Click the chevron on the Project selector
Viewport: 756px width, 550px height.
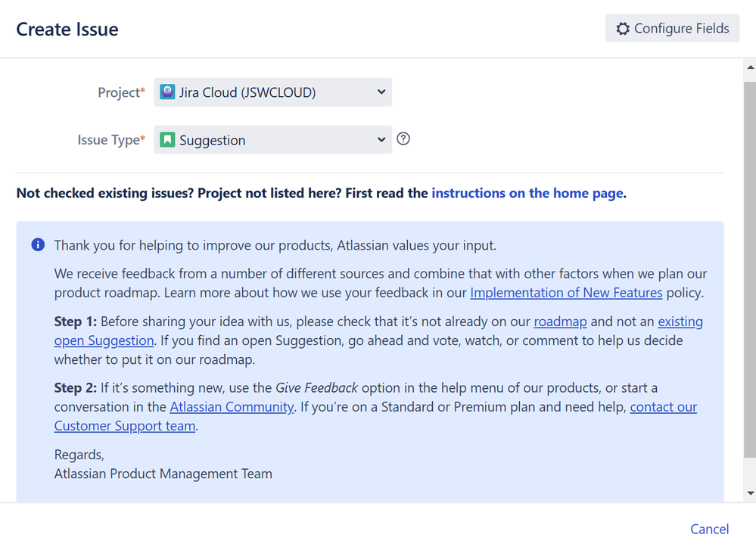(x=381, y=92)
